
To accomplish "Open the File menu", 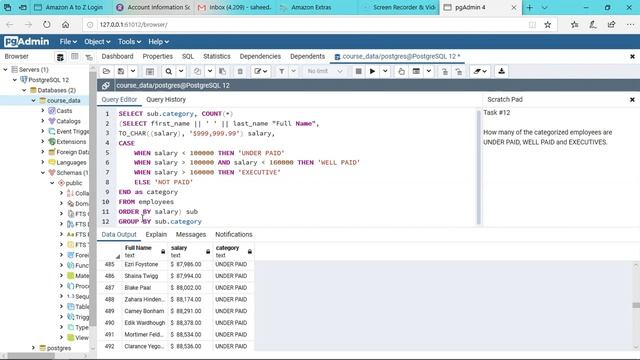I will click(x=68, y=42).
